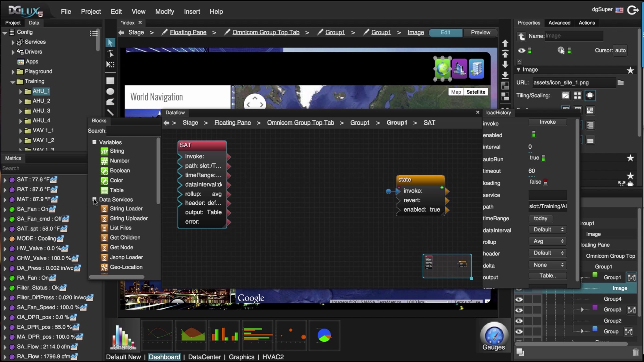This screenshot has height=362, width=644.
Task: Toggle the autoRun true checkbox
Action: tap(543, 158)
